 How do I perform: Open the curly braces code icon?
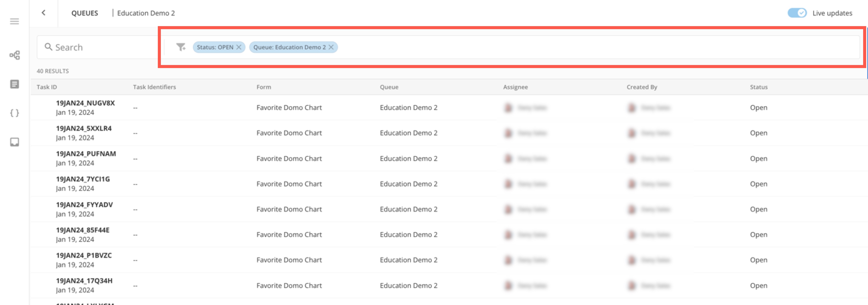(x=15, y=113)
